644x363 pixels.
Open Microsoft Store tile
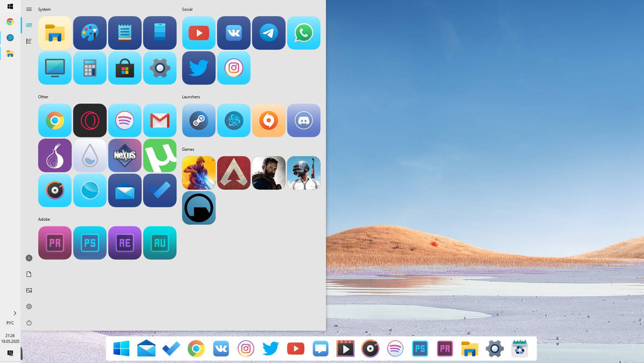125,68
